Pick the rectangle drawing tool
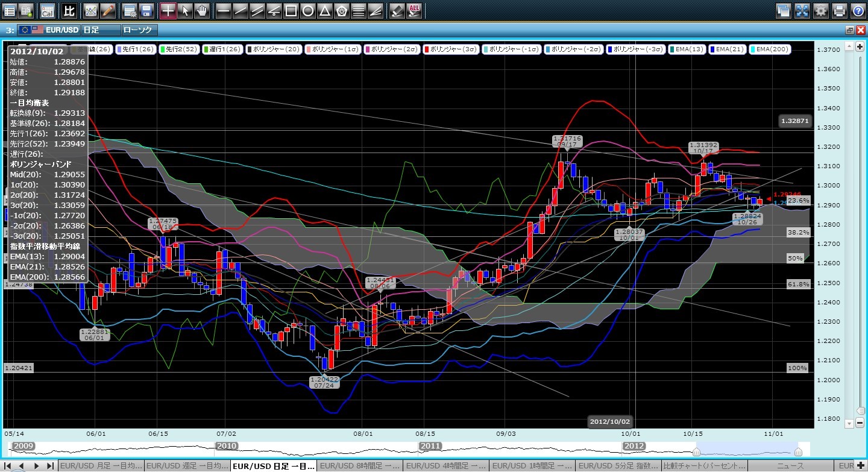 (x=291, y=10)
